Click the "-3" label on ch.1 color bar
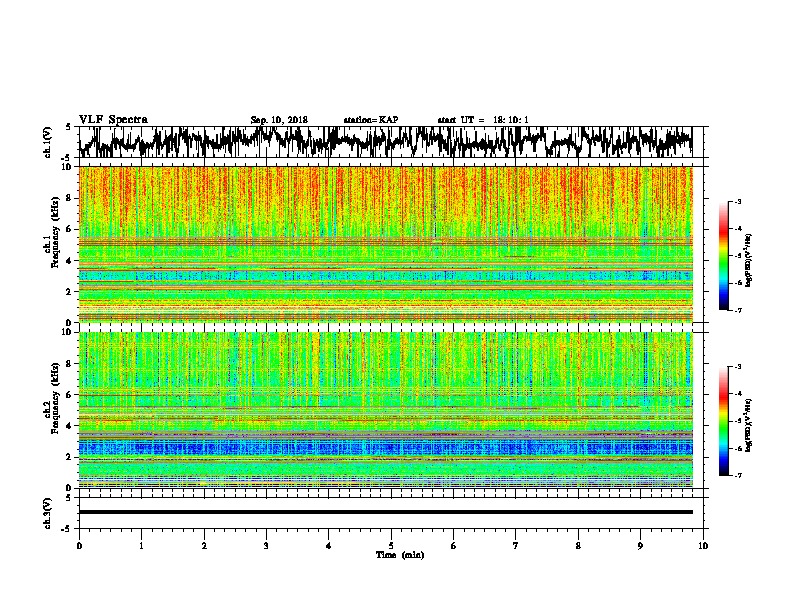 pyautogui.click(x=737, y=202)
